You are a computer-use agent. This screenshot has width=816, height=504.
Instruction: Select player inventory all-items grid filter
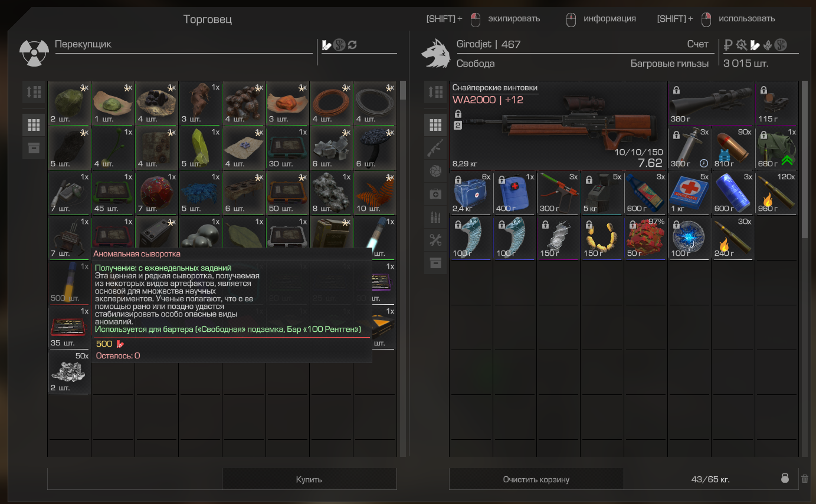435,125
